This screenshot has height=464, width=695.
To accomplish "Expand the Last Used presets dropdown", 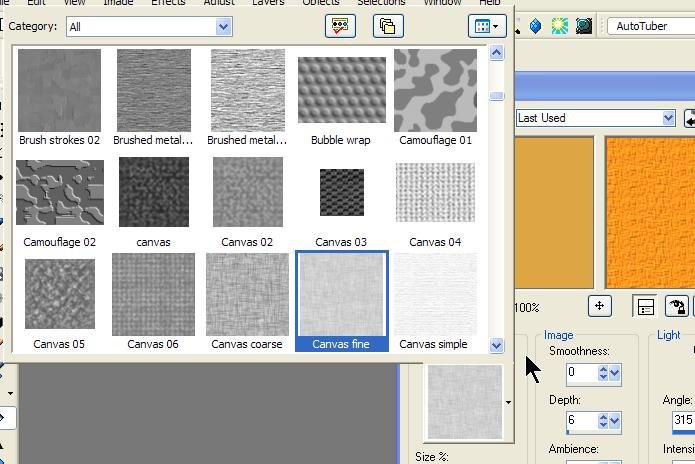I will coord(669,118).
